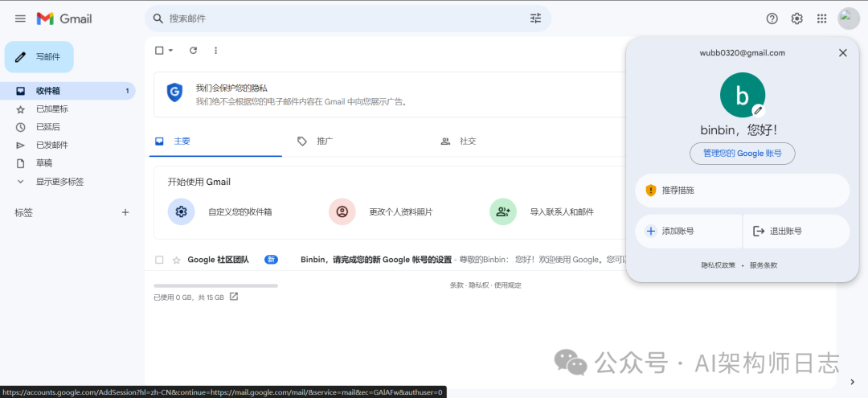Edit profile picture using pencil icon

coord(757,110)
